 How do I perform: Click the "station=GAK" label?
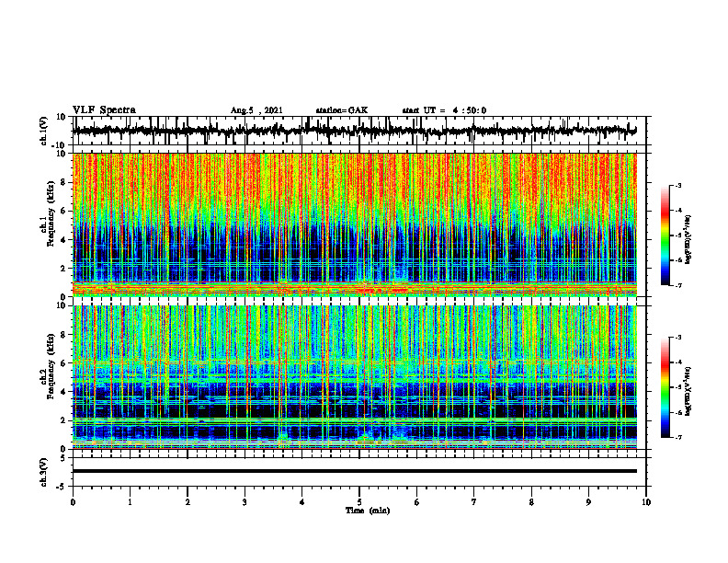pyautogui.click(x=342, y=110)
